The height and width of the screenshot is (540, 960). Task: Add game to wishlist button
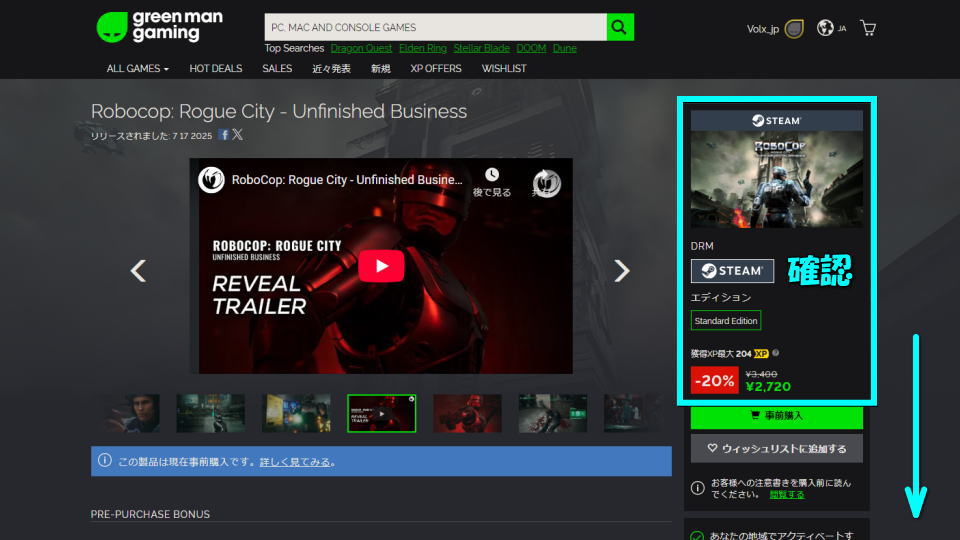tap(776, 448)
